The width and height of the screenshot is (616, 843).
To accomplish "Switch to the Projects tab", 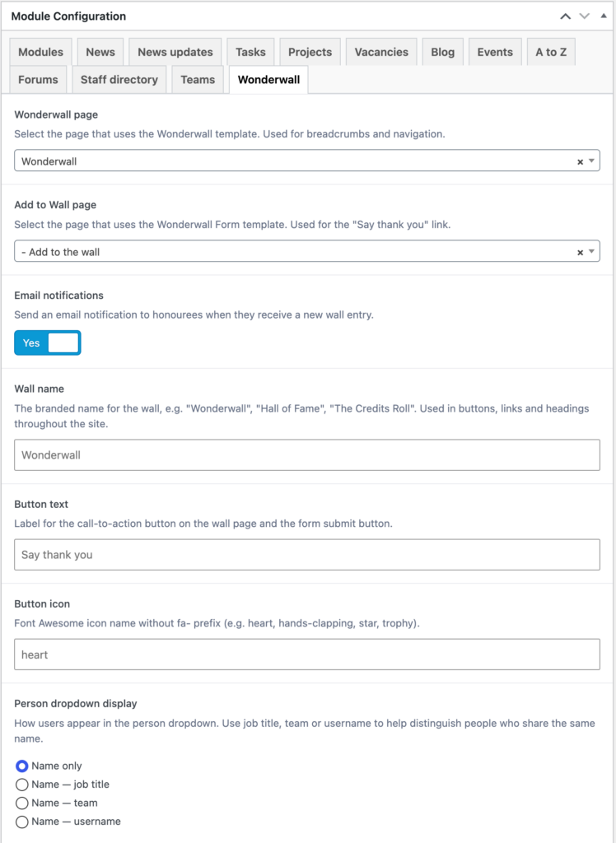I will point(310,52).
